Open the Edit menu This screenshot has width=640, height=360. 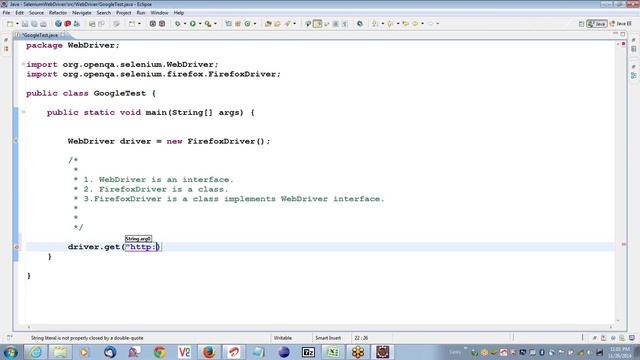pos(19,13)
